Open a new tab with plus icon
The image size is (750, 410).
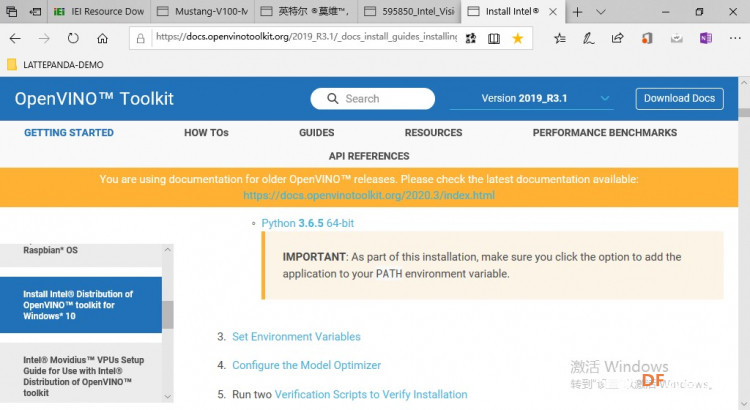point(577,12)
